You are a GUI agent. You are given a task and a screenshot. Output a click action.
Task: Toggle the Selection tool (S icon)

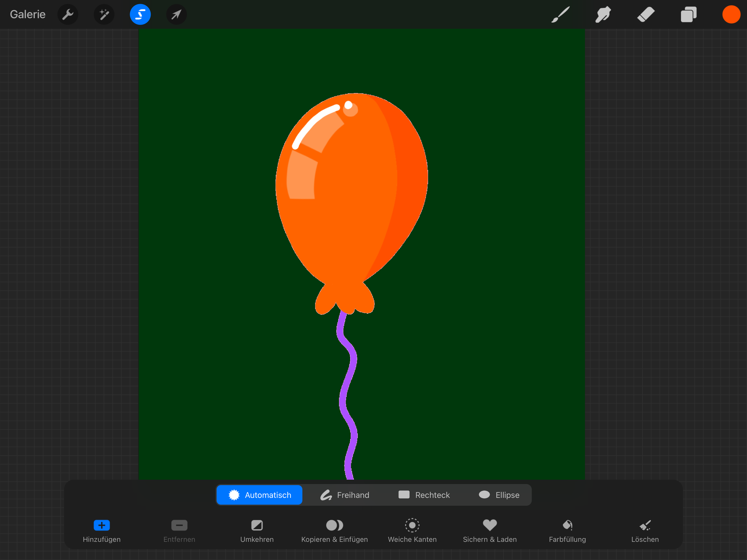pos(140,15)
